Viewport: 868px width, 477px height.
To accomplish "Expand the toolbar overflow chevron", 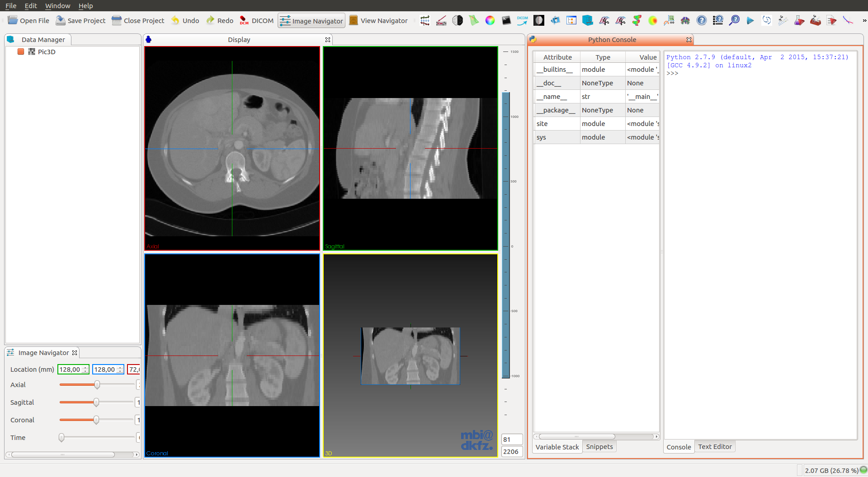I will pyautogui.click(x=864, y=20).
